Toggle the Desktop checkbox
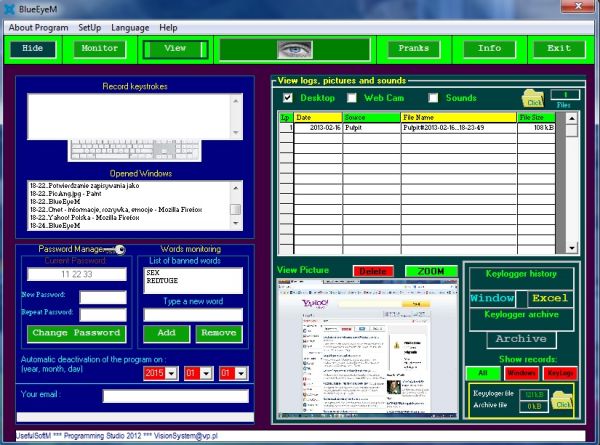The image size is (600, 445). pos(288,98)
